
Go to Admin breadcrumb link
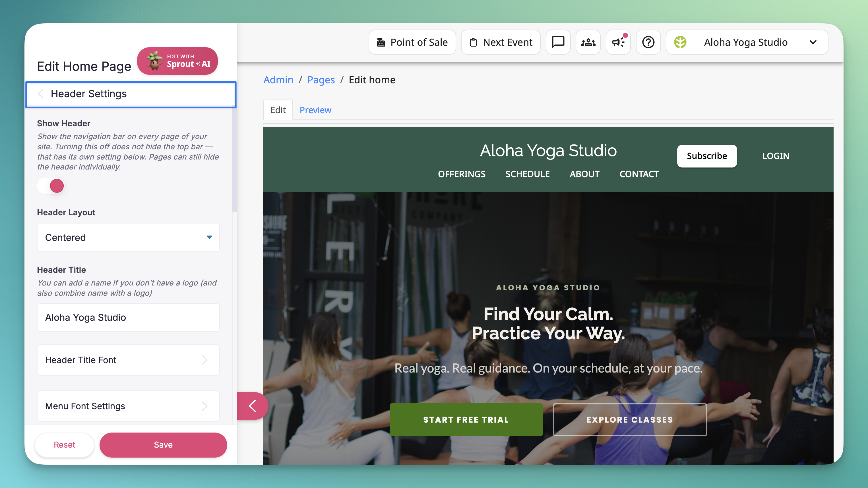(x=278, y=80)
